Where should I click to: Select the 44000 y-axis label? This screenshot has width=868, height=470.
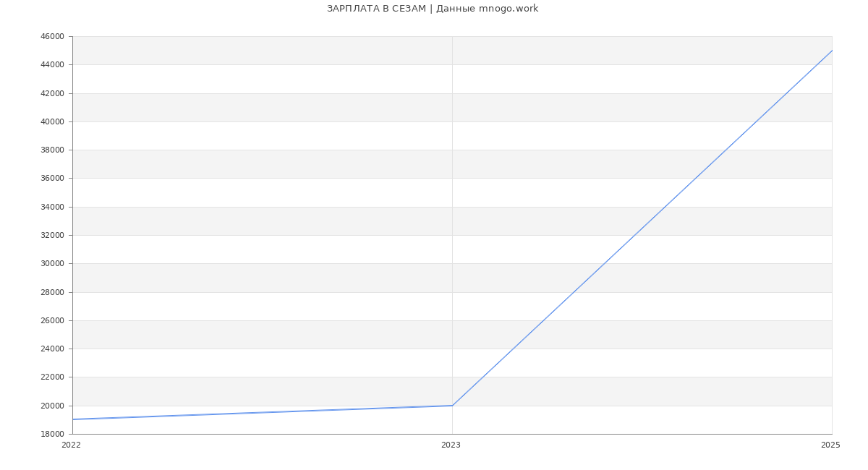[x=52, y=65]
